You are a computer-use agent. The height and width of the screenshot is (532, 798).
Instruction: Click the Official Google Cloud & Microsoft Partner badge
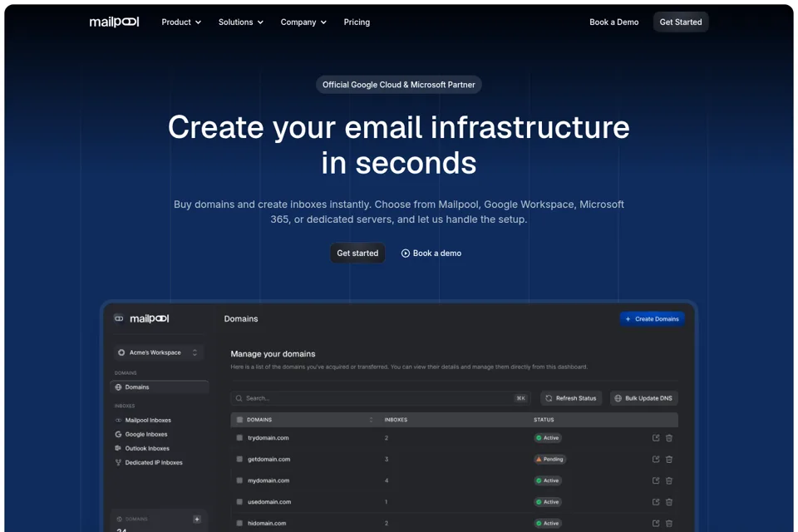point(398,85)
